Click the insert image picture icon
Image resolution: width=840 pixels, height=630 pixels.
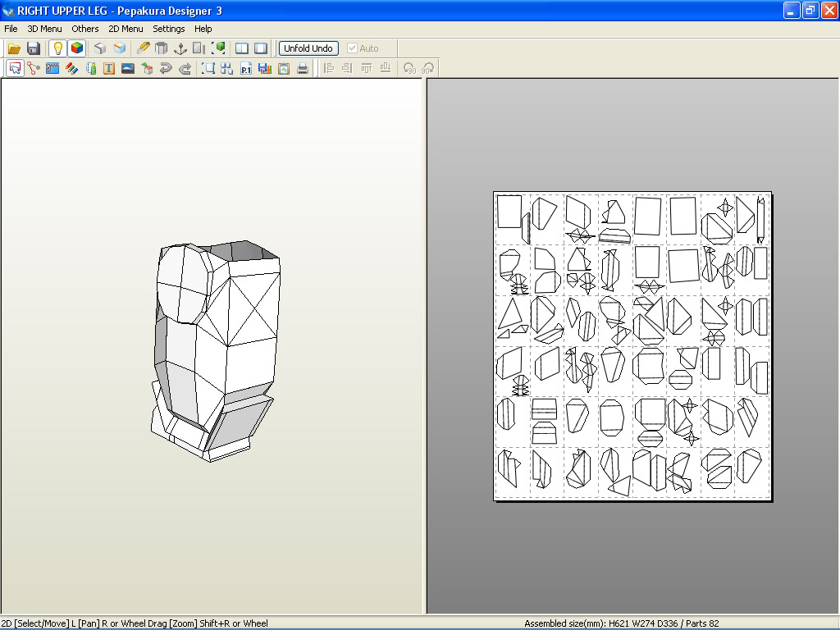[x=128, y=69]
